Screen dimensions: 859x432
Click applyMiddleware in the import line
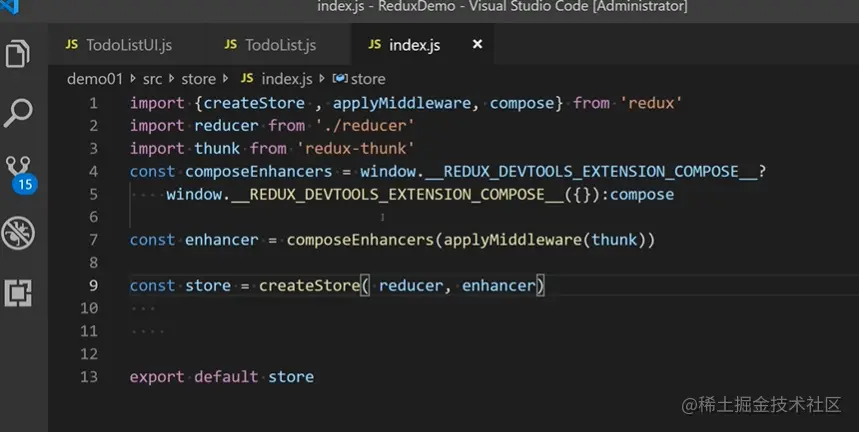pos(402,103)
